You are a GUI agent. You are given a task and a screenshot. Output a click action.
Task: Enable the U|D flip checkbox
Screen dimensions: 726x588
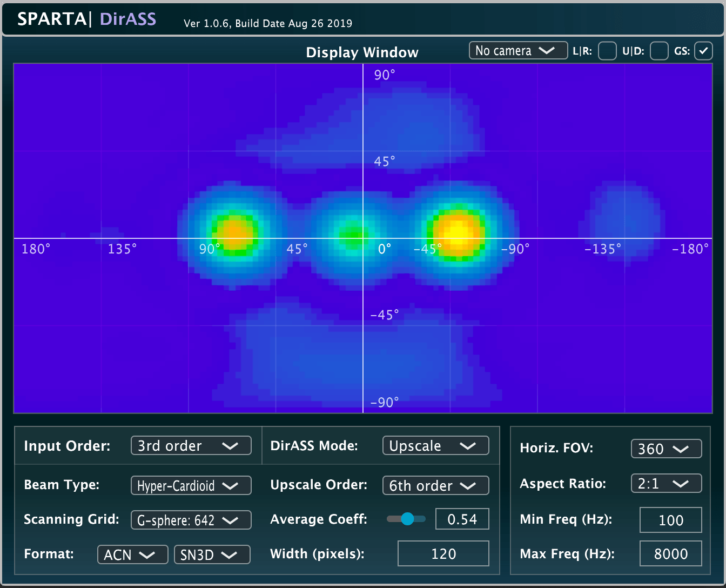click(x=658, y=51)
